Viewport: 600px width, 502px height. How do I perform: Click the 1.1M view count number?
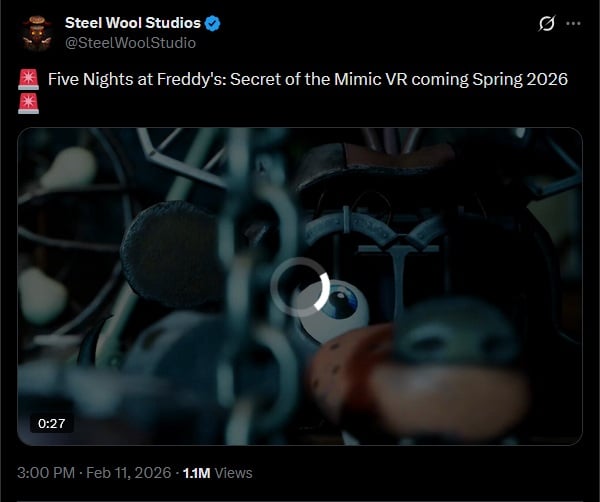click(x=196, y=472)
